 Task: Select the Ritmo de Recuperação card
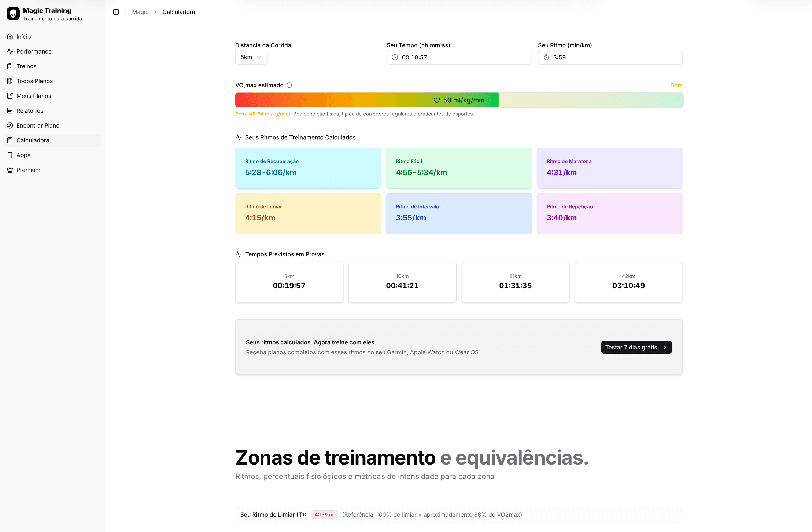(308, 168)
